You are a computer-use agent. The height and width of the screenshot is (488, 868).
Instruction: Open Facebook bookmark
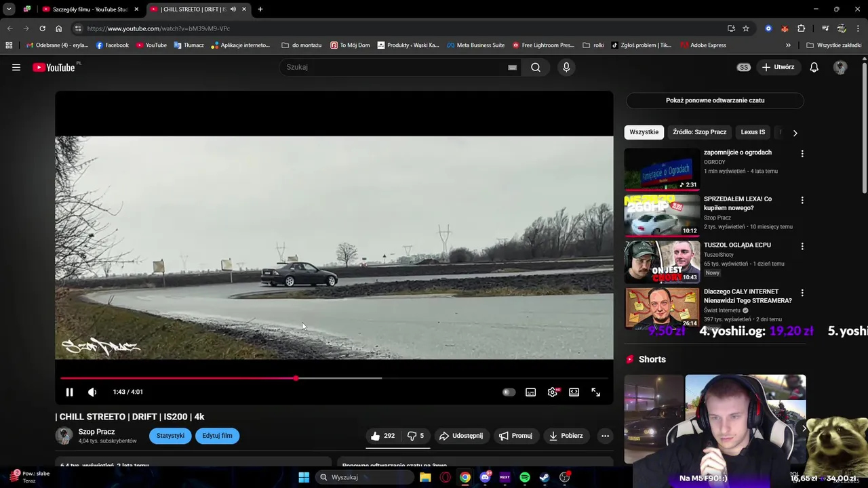(x=113, y=45)
